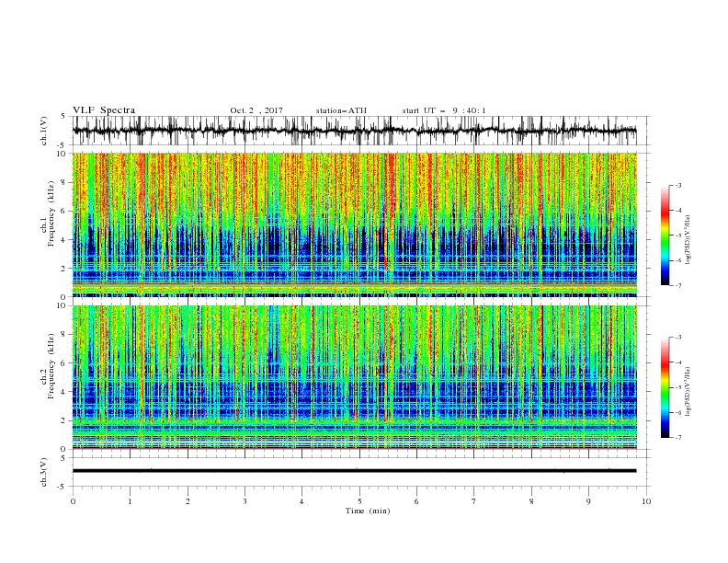728x563 pixels.
Task: Click time axis tick label "5"
Action: (359, 501)
